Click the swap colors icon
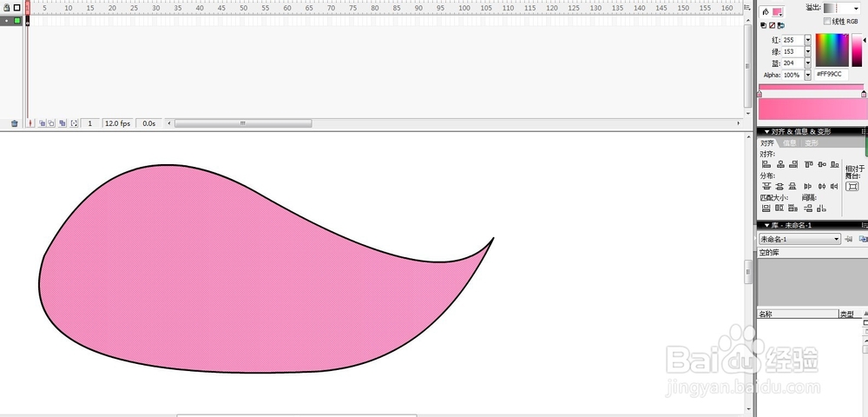The image size is (868, 417). pyautogui.click(x=780, y=25)
